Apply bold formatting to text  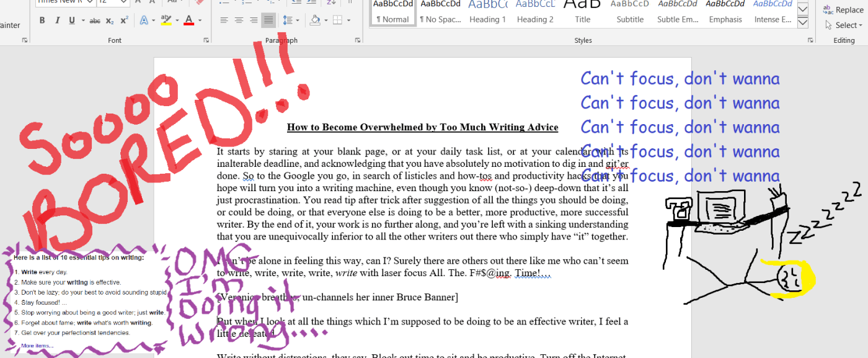pos(42,20)
